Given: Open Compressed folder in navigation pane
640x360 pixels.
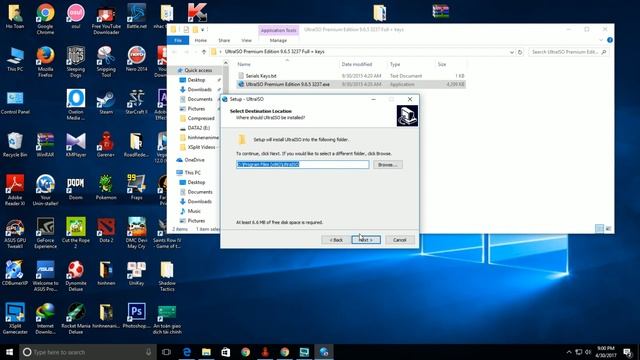Looking at the screenshot, I should pos(201,118).
